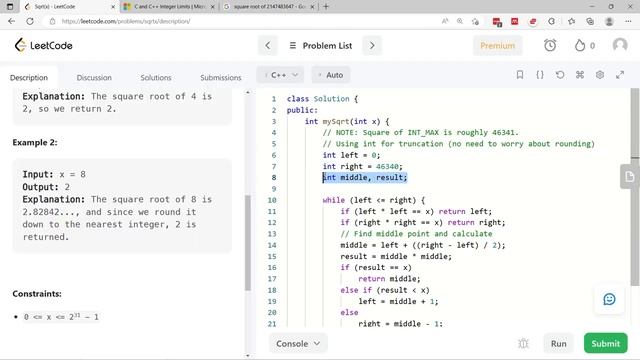The width and height of the screenshot is (640, 360).
Task: Open browser settings and more menu
Action: (628, 21)
